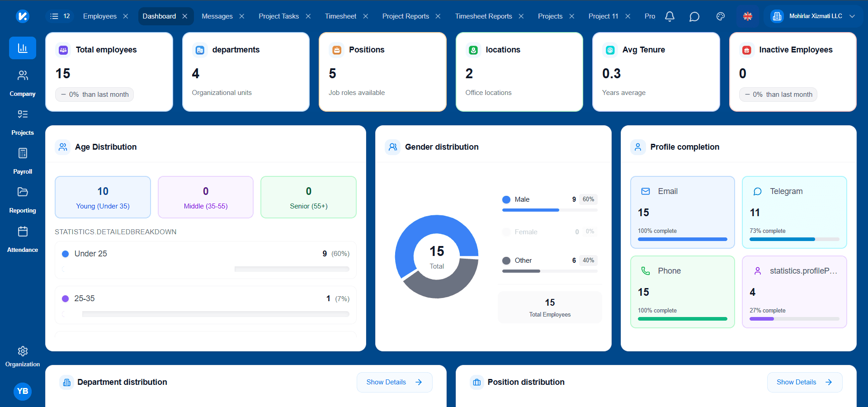Open the Analytics dashboard icon in sidebar
The image size is (868, 407).
point(22,47)
